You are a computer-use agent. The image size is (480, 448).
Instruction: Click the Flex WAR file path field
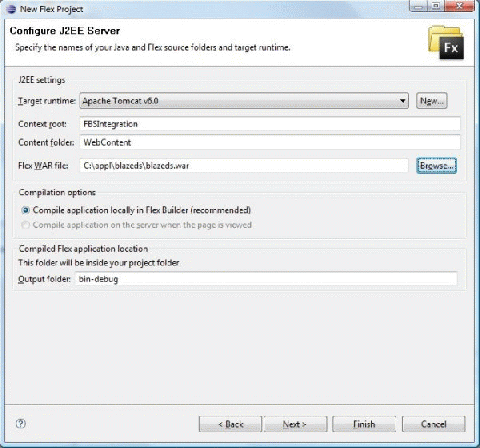244,166
